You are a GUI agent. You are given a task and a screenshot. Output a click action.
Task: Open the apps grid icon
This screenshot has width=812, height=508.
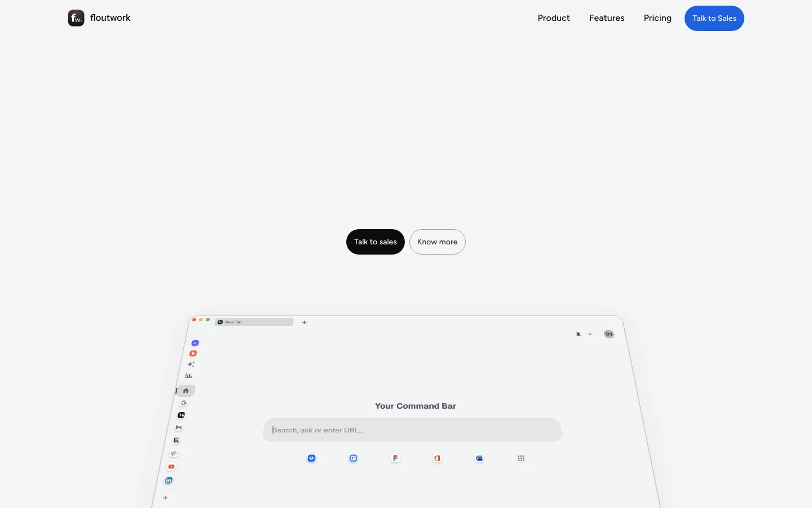click(521, 458)
